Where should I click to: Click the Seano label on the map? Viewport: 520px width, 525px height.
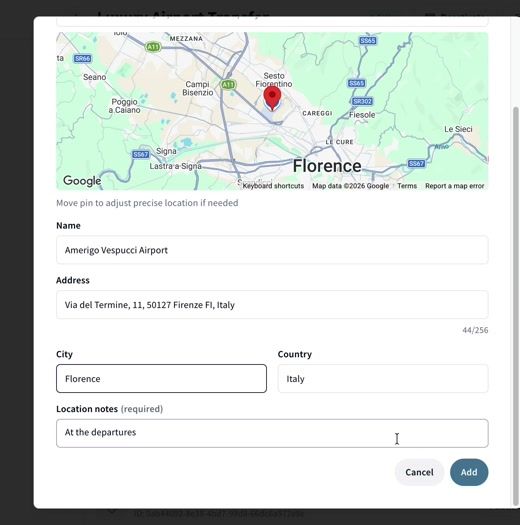tap(94, 77)
